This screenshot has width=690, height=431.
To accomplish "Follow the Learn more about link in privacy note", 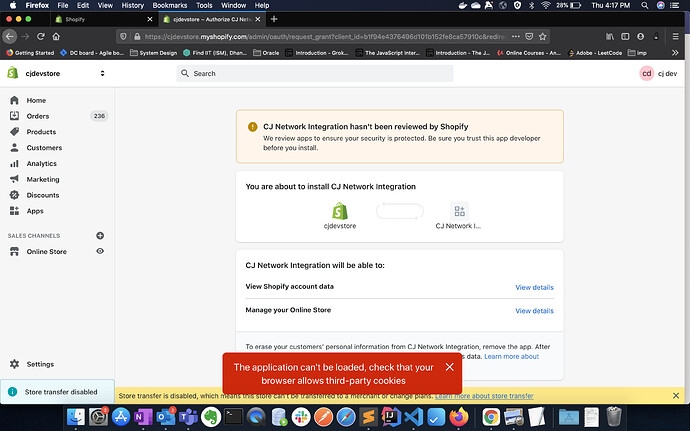I will [x=511, y=357].
